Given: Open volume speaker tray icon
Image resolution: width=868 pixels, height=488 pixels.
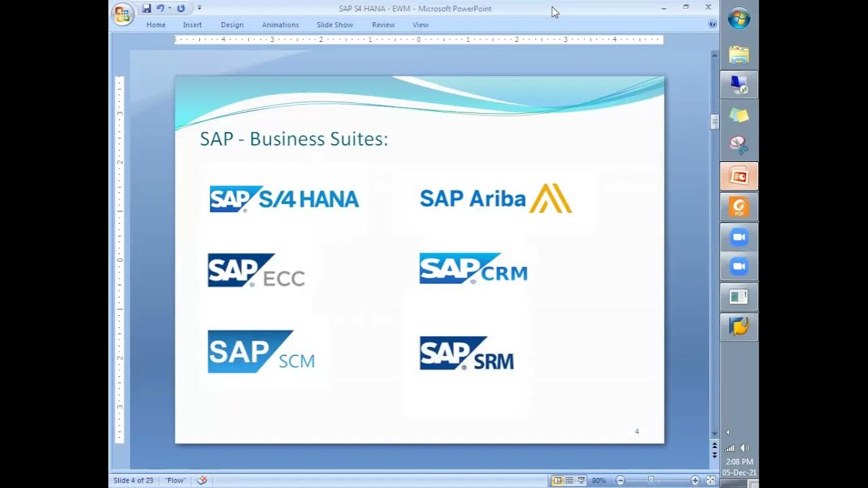Looking at the screenshot, I should 745,448.
